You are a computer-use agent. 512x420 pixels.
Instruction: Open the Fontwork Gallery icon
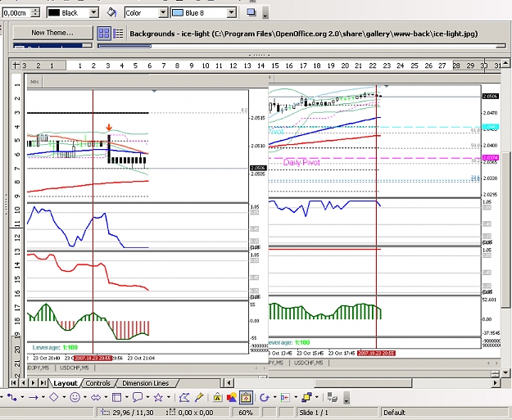(x=217, y=397)
